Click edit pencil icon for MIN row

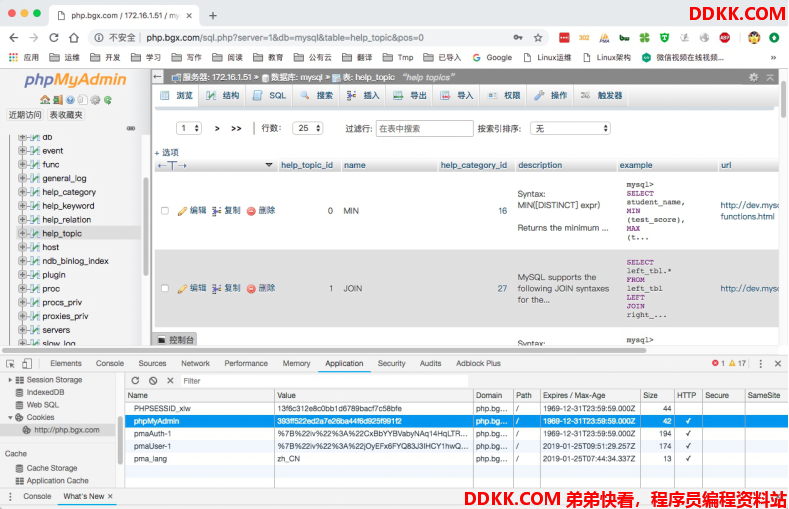pyautogui.click(x=182, y=211)
